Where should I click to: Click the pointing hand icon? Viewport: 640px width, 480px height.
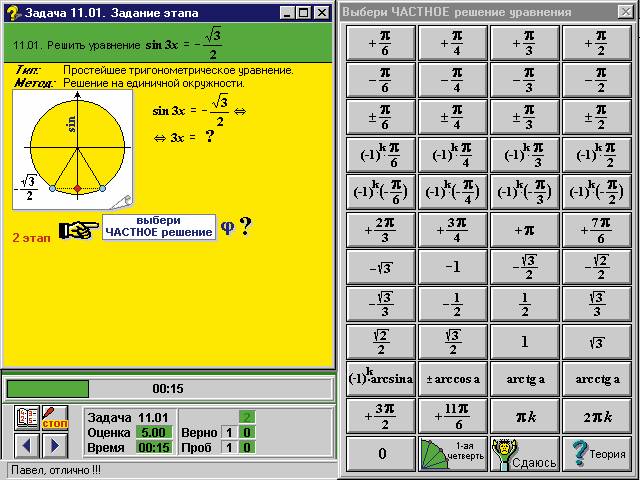(x=76, y=230)
